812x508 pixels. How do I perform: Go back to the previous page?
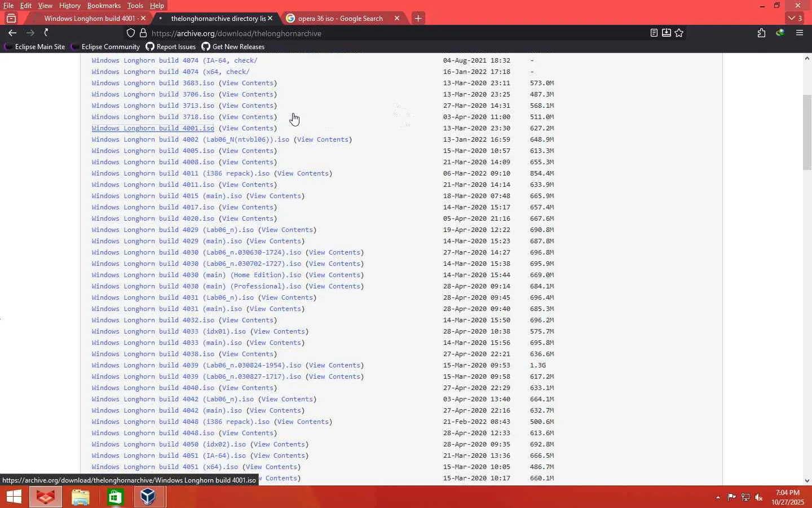[x=12, y=33]
